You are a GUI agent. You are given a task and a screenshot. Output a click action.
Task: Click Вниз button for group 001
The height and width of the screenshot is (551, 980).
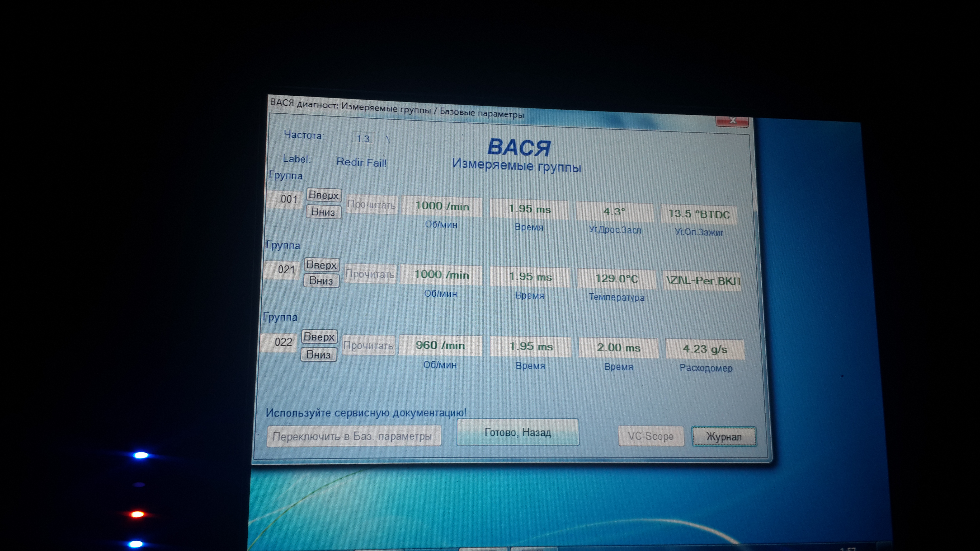click(x=323, y=212)
